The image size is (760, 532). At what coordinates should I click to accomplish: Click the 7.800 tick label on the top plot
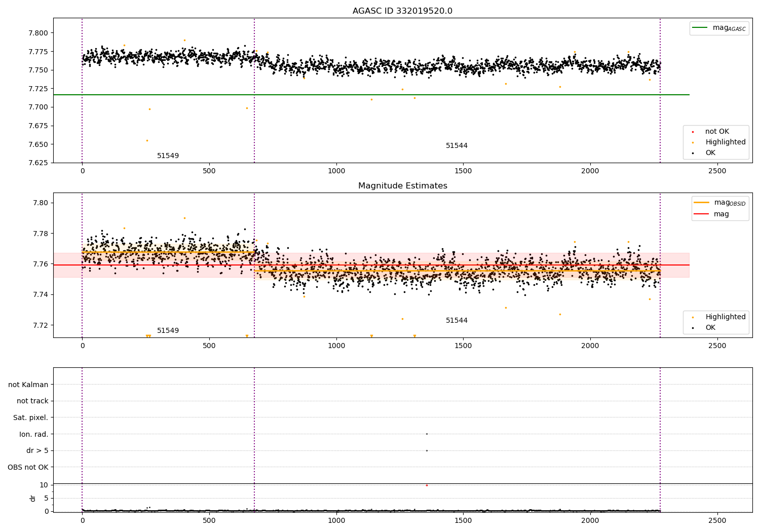(38, 33)
